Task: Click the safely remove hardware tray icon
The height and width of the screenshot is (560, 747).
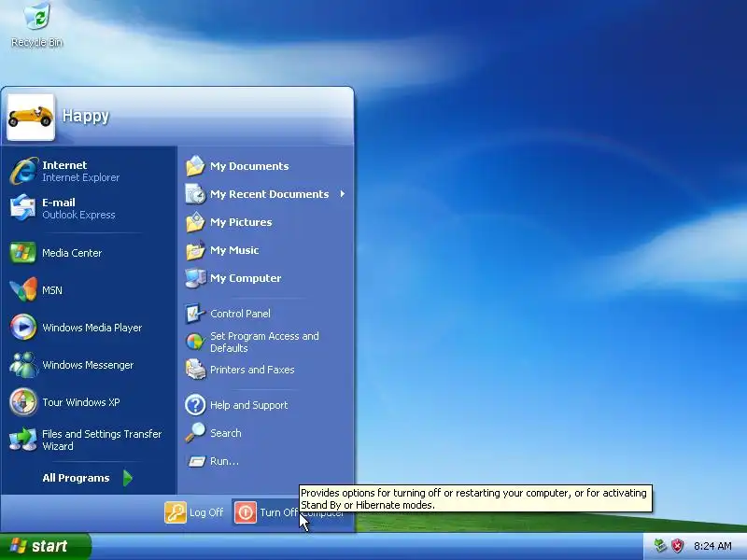Action: pyautogui.click(x=660, y=545)
